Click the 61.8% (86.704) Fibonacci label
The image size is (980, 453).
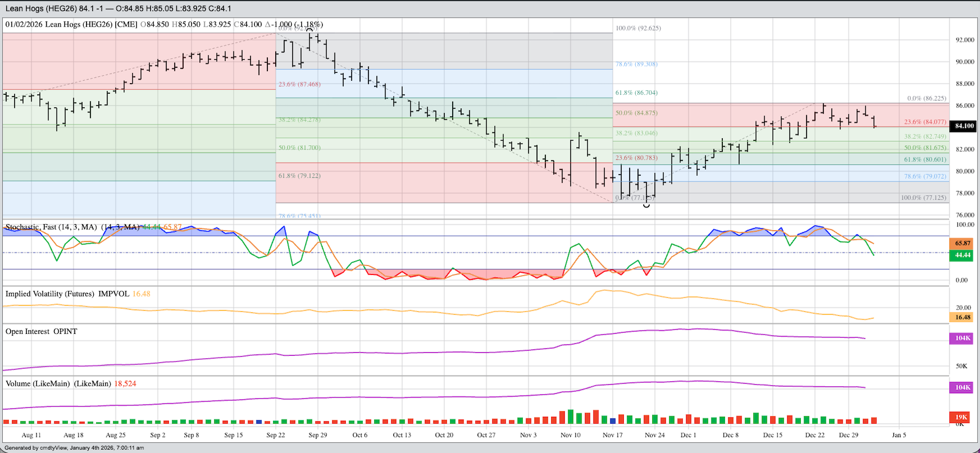pyautogui.click(x=636, y=93)
